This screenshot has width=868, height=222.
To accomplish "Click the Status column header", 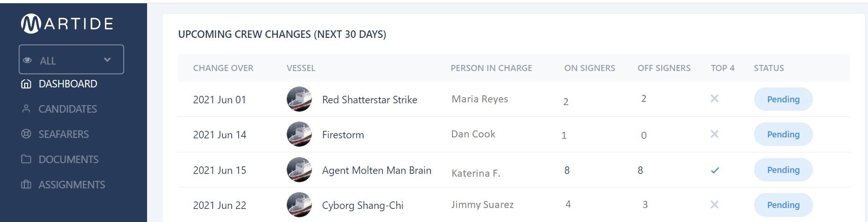I will coord(769,68).
